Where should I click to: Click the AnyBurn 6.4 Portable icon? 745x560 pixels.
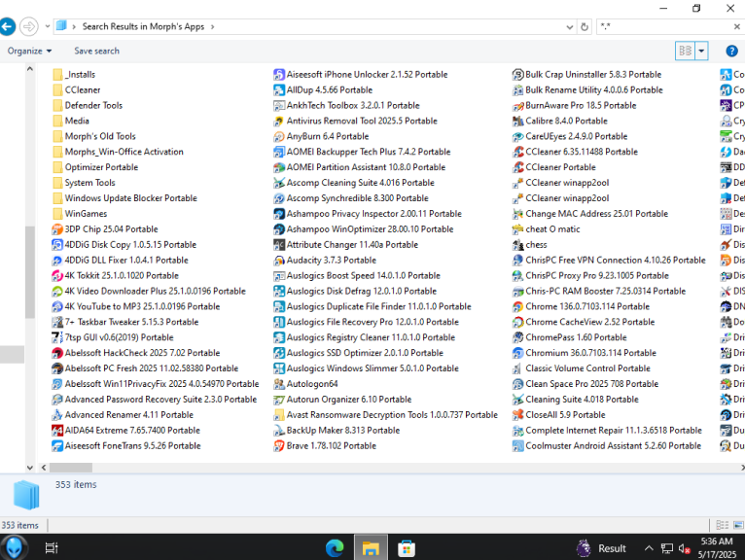pos(279,136)
